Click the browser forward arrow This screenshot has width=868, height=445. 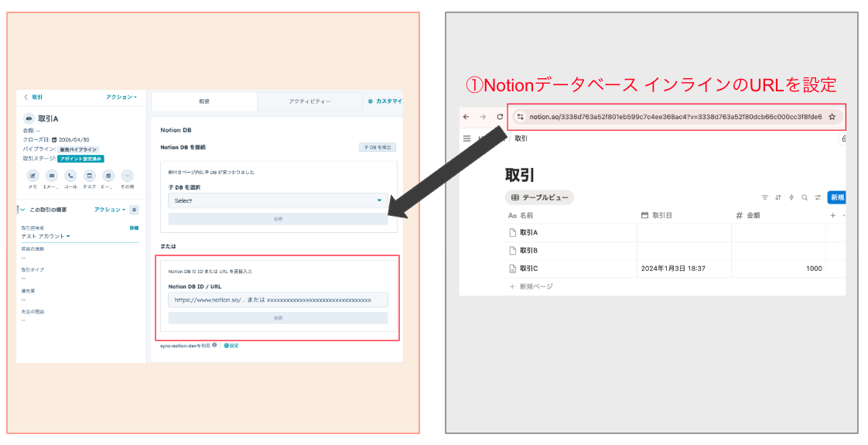(x=483, y=117)
